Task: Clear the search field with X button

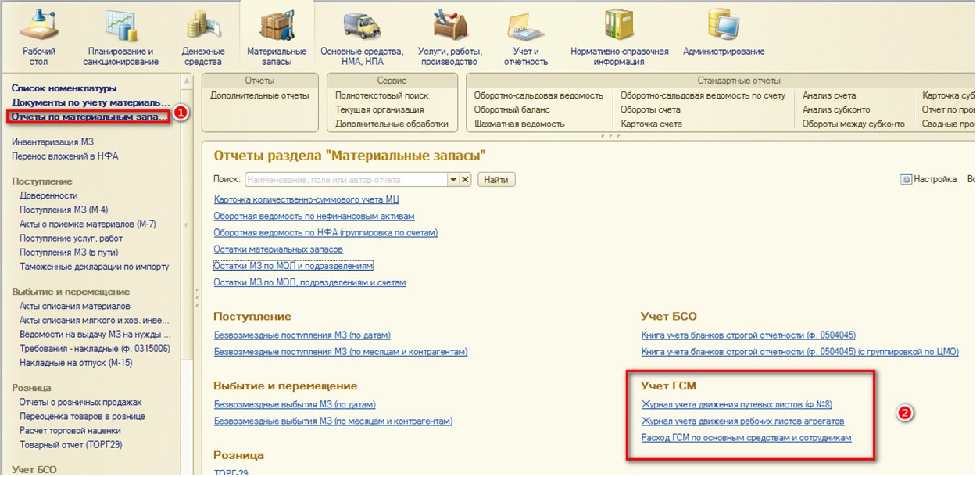Action: pos(465,180)
